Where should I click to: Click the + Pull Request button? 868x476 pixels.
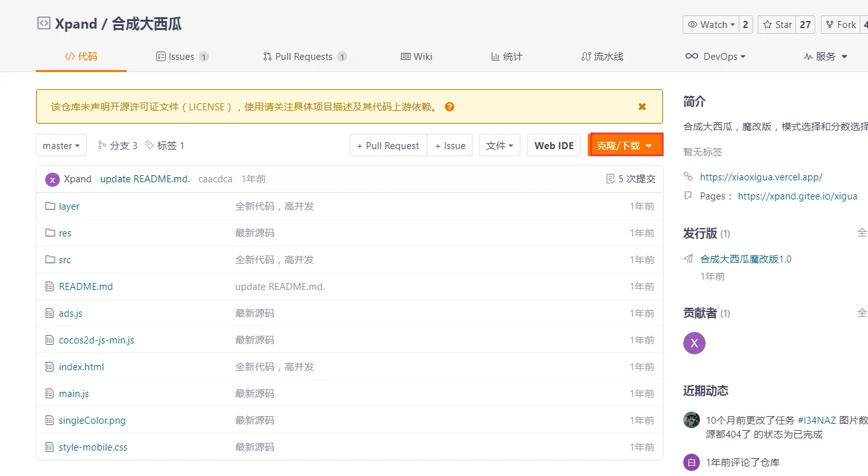coord(388,145)
